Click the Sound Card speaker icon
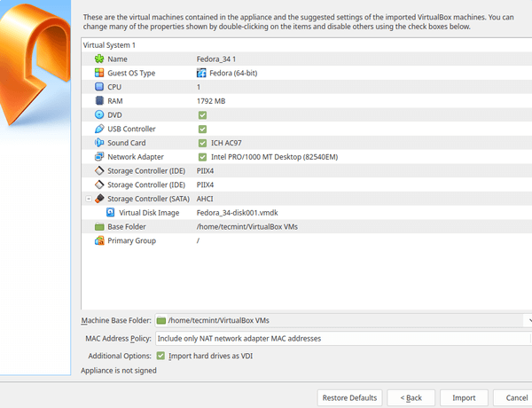The height and width of the screenshot is (408, 532). coord(99,143)
